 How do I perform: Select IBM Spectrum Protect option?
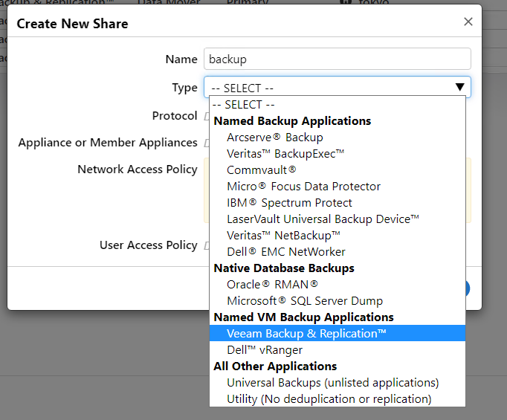(338, 203)
